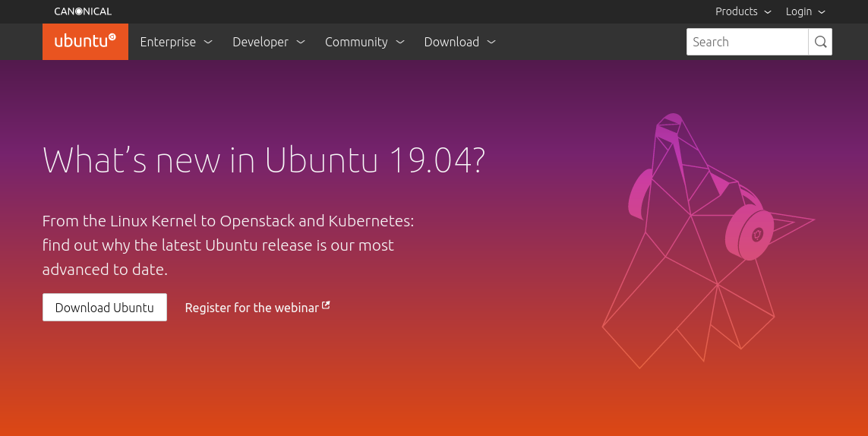Click the magnifier search icon button
The image size is (868, 436).
coord(820,42)
